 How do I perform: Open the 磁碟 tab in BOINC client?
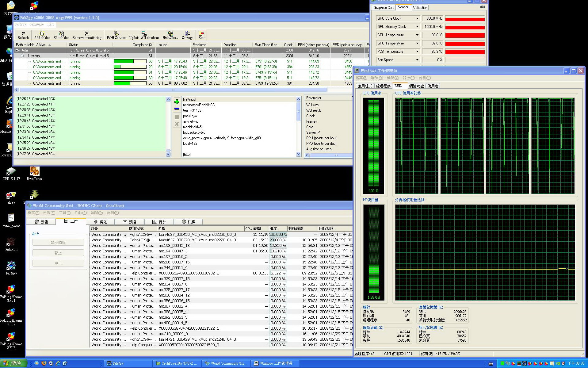coord(188,222)
